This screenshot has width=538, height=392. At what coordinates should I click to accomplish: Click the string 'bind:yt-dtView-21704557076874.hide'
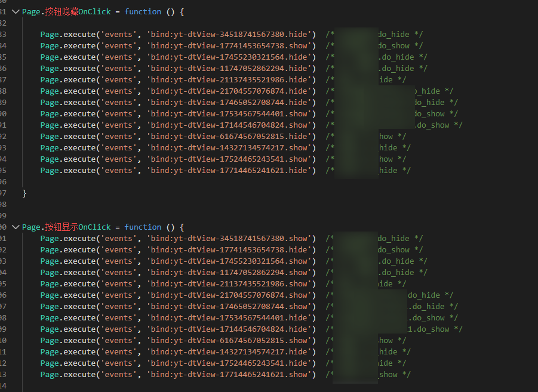[x=229, y=91]
